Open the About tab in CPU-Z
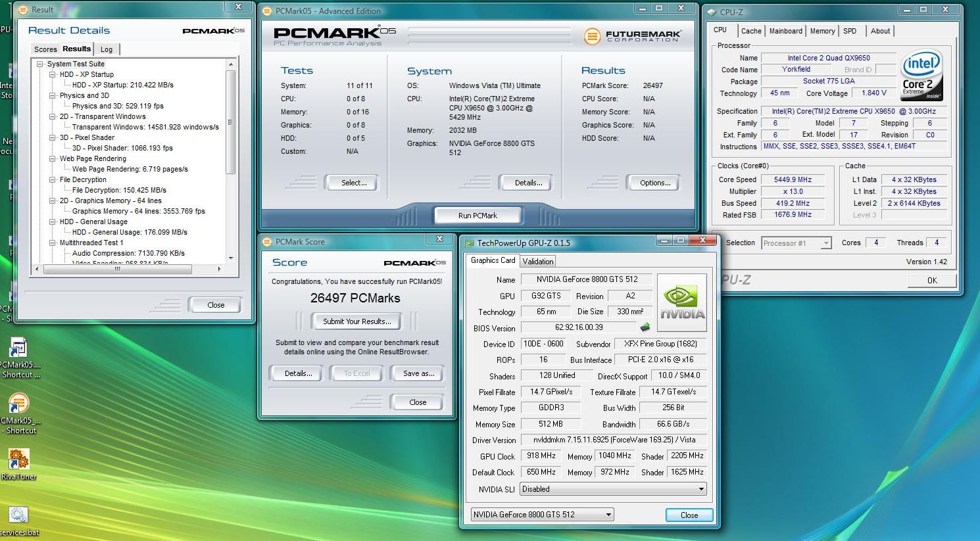 click(880, 31)
